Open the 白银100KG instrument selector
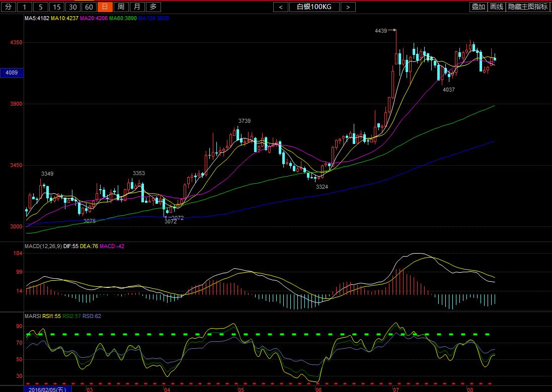The width and height of the screenshot is (552, 392). (x=314, y=7)
